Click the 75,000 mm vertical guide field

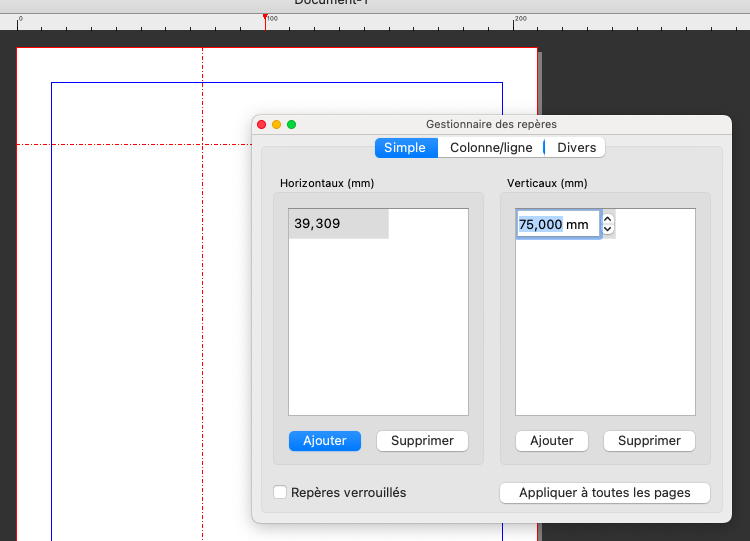556,224
